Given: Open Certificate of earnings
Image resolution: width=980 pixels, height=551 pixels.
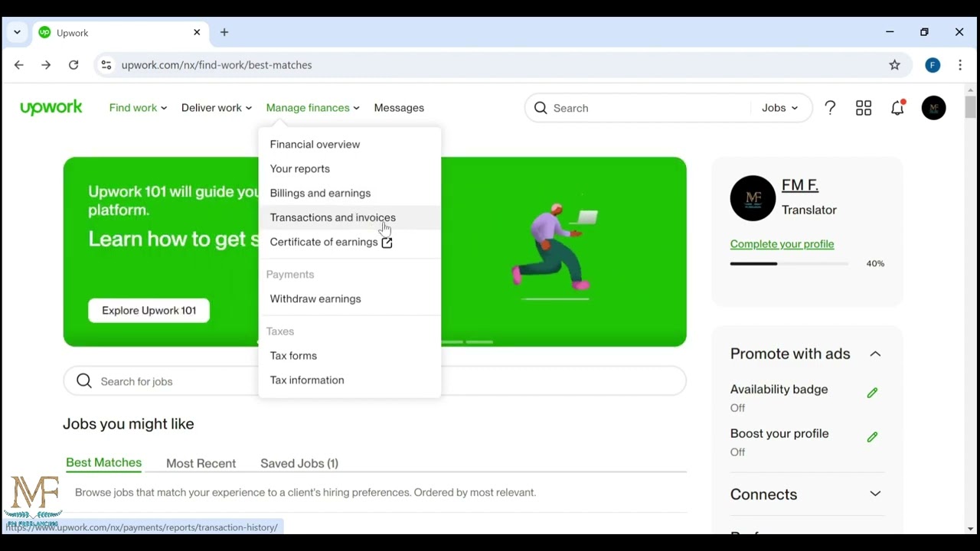Looking at the screenshot, I should (x=350, y=242).
